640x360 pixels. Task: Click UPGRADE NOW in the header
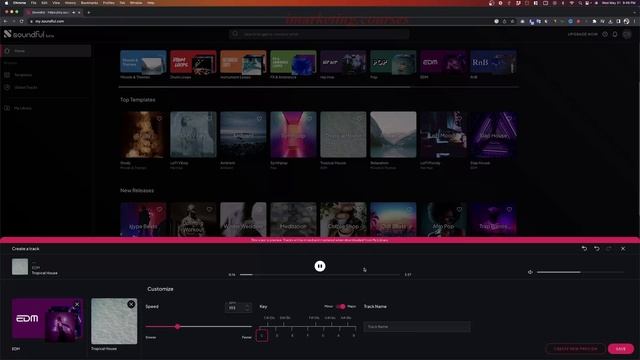click(582, 34)
